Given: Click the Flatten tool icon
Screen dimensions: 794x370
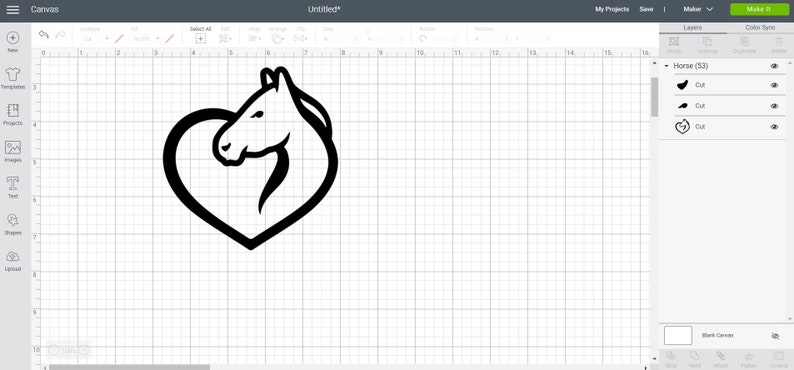Looking at the screenshot, I should (x=749, y=356).
